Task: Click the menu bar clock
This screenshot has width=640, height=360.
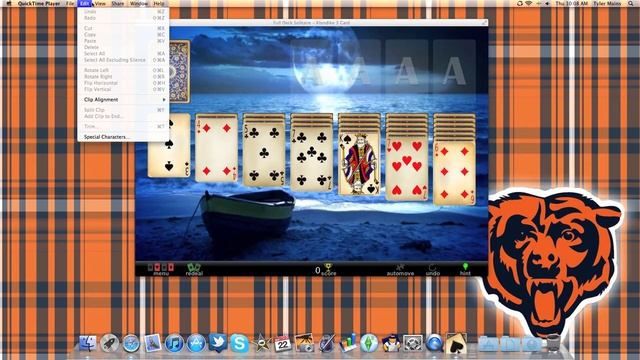Action: (571, 3)
